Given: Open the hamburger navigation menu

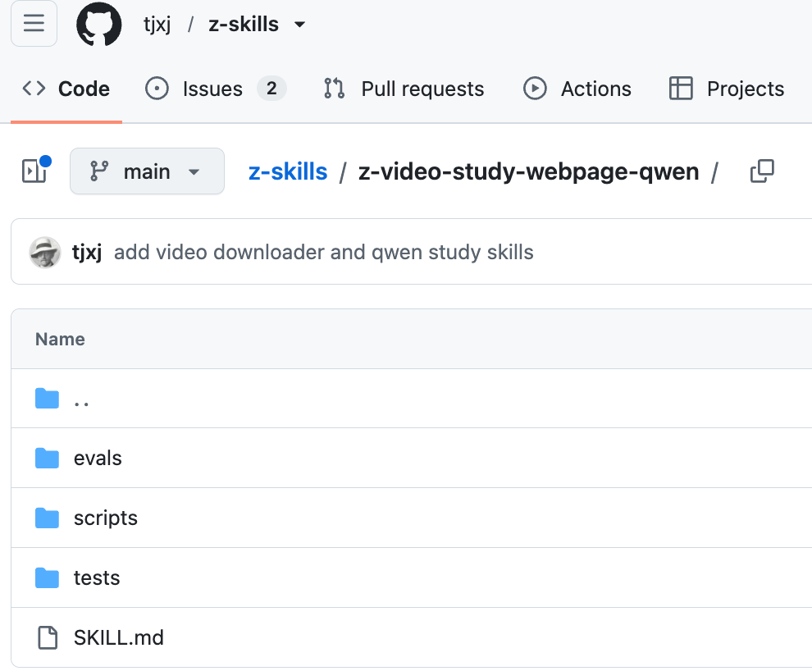Looking at the screenshot, I should [x=34, y=23].
